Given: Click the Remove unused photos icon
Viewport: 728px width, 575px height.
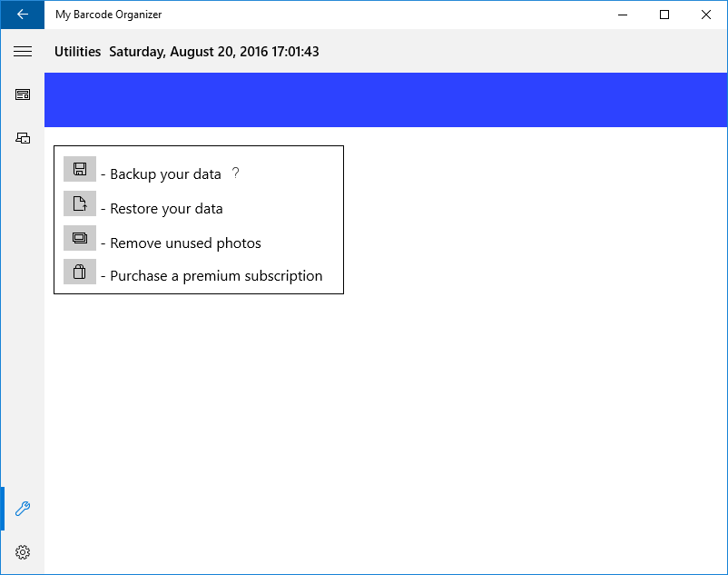Looking at the screenshot, I should (79, 237).
